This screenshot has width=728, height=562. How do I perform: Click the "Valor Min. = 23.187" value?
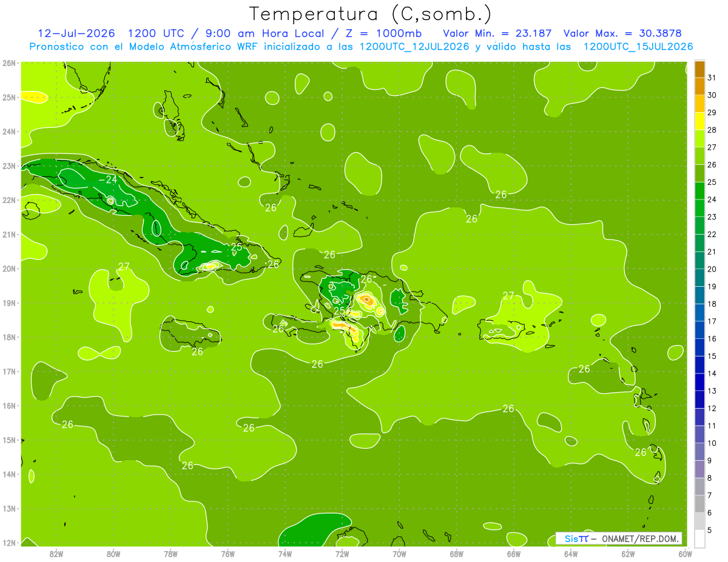click(x=497, y=33)
